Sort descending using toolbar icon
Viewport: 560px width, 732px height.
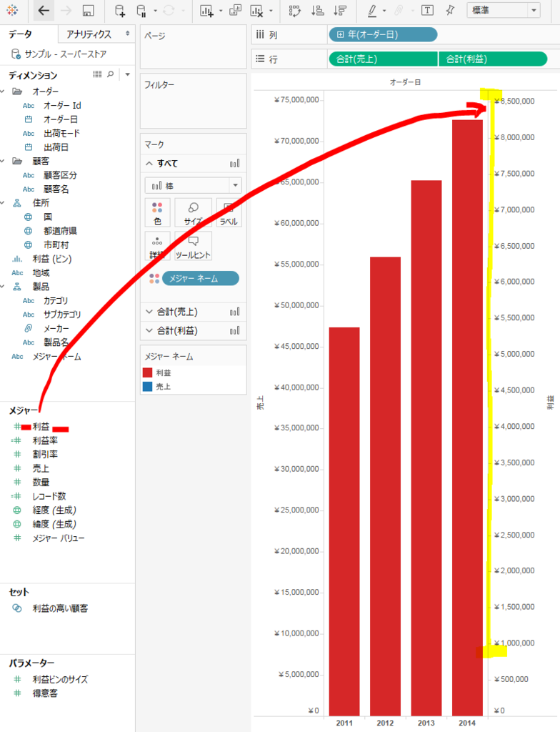[x=340, y=10]
